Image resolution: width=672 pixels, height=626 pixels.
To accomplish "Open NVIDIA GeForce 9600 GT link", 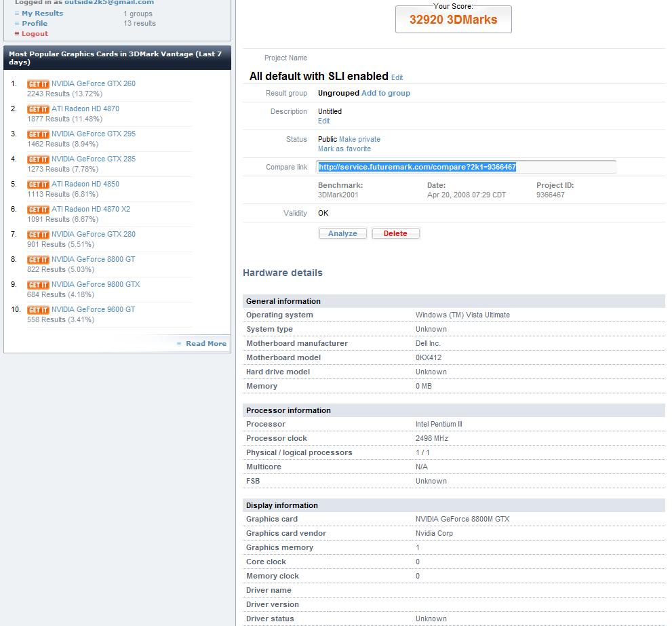I will pos(94,309).
